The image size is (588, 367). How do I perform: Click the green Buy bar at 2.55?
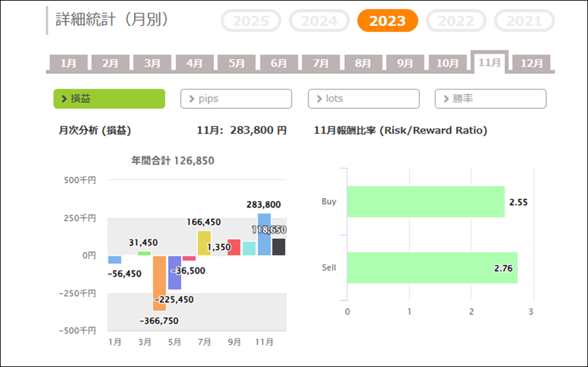point(425,201)
